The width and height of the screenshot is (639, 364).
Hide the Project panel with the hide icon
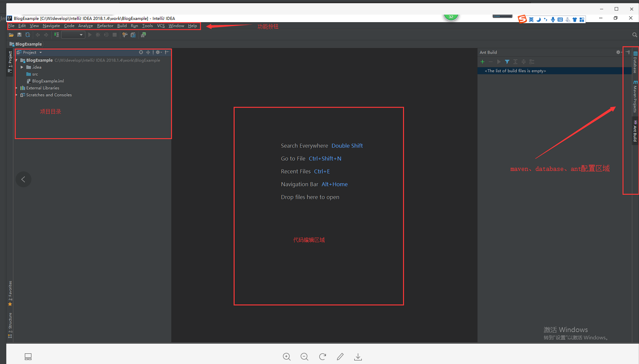coord(167,52)
